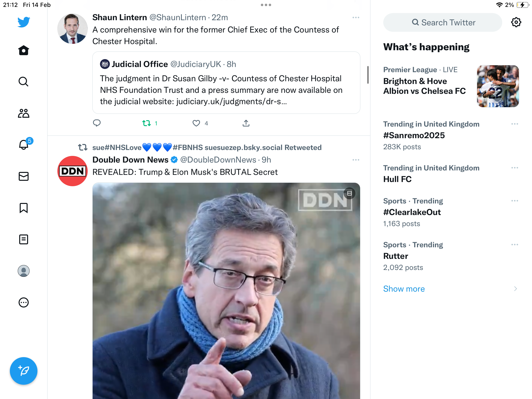Play the Double Down News video

coord(226,291)
